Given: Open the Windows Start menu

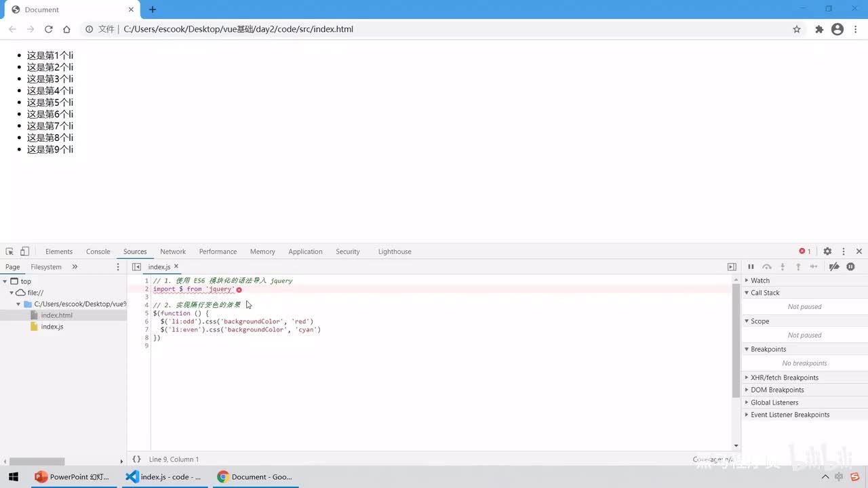Looking at the screenshot, I should [14, 476].
